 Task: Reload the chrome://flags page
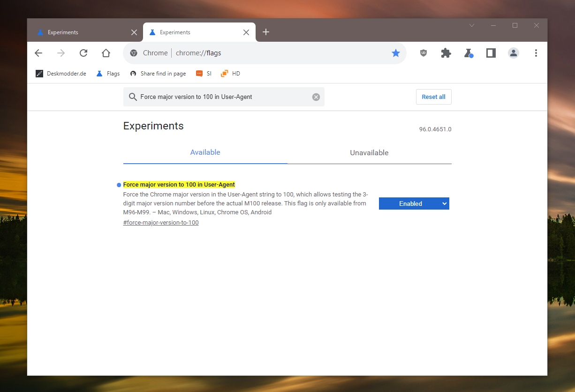coord(83,53)
